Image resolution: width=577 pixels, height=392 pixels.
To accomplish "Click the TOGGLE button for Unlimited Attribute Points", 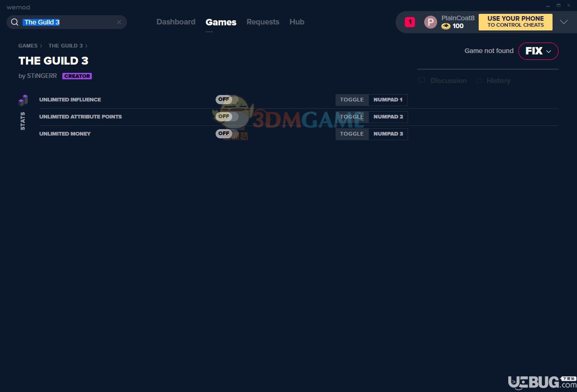I will pyautogui.click(x=352, y=117).
